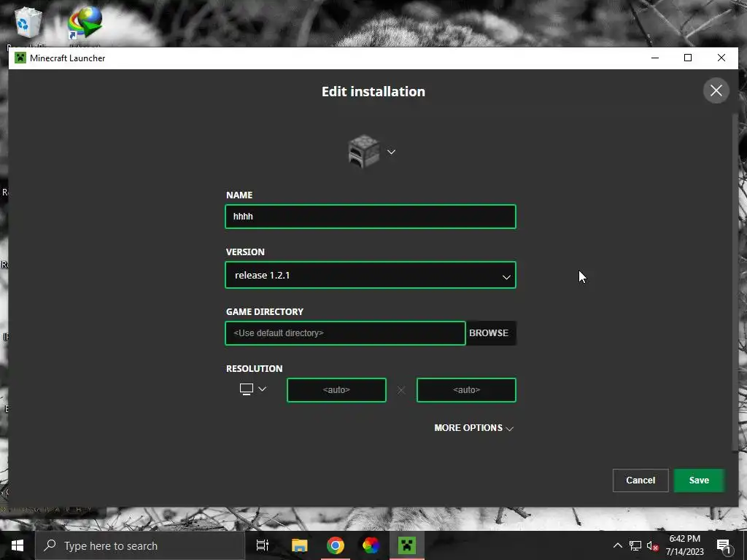Click the network tray icon
The height and width of the screenshot is (560, 747).
coord(635,545)
